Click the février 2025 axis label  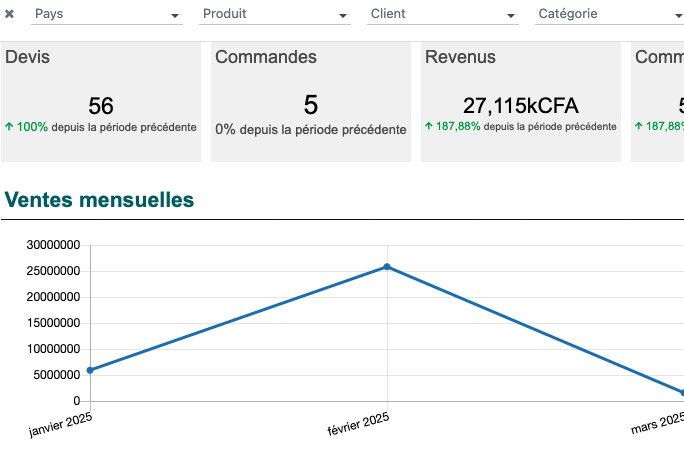358,424
